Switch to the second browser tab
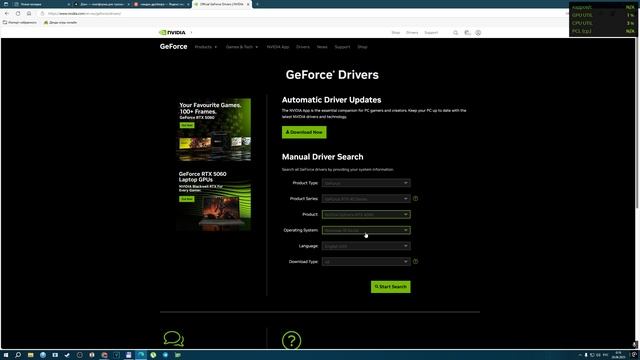640x360 pixels. [x=101, y=4]
